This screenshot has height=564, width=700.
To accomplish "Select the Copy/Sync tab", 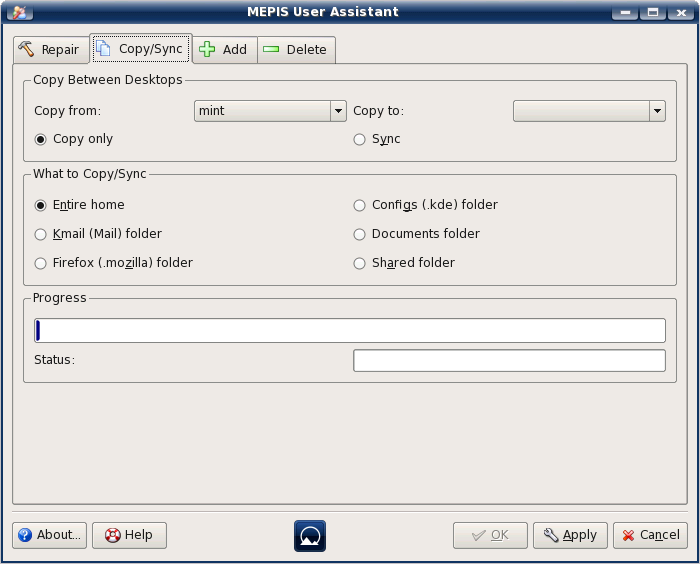I will [x=139, y=49].
